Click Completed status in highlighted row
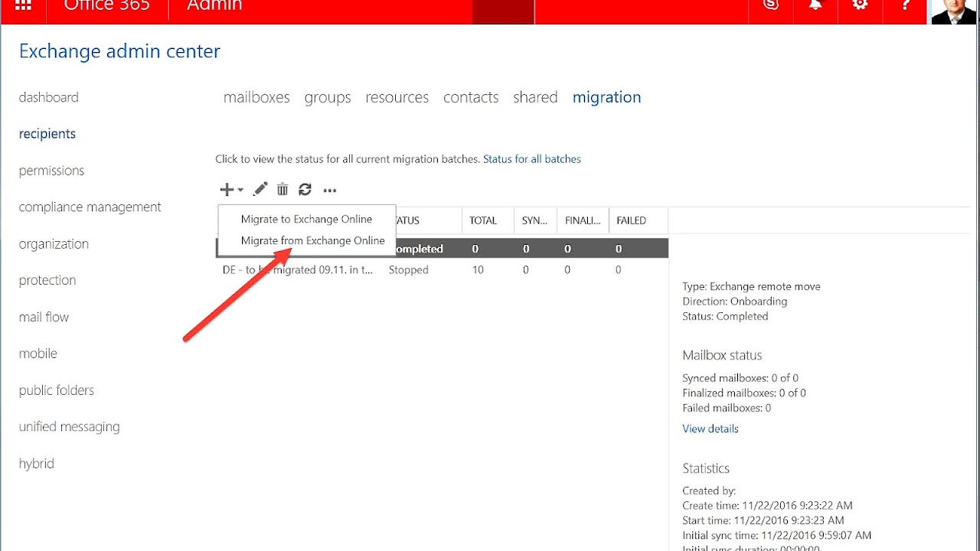Image resolution: width=980 pixels, height=551 pixels. (420, 249)
